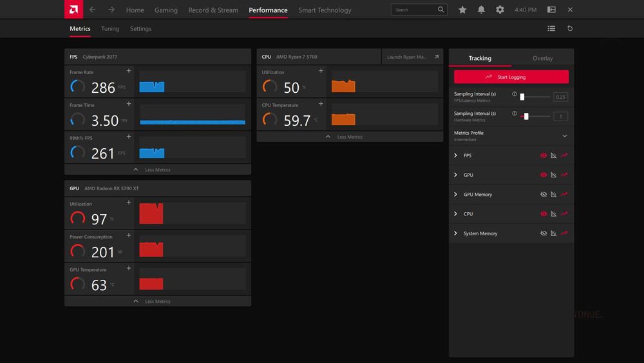
Task: Hide GPU tracking with eye icon
Action: [x=544, y=175]
